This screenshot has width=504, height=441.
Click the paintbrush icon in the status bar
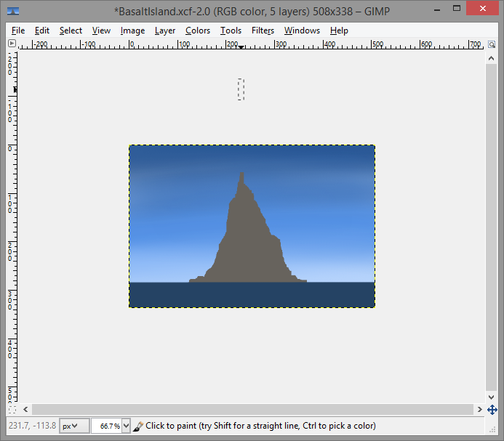coord(138,426)
